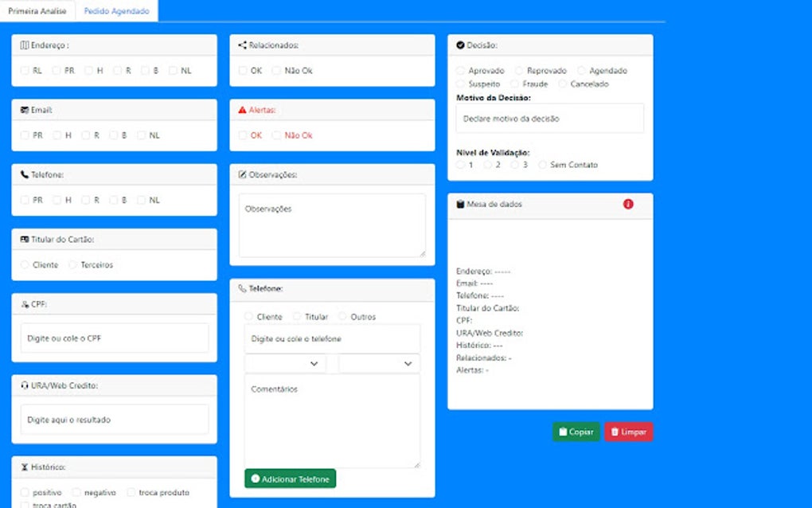The image size is (812, 508).
Task: Open second dropdown below phone input
Action: tap(379, 364)
